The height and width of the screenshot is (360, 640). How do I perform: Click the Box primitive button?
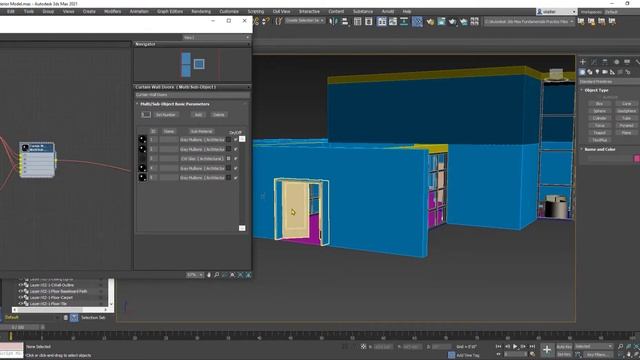[599, 104]
